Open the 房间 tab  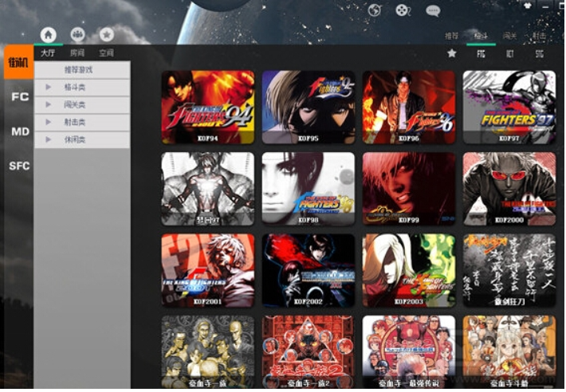tap(77, 53)
